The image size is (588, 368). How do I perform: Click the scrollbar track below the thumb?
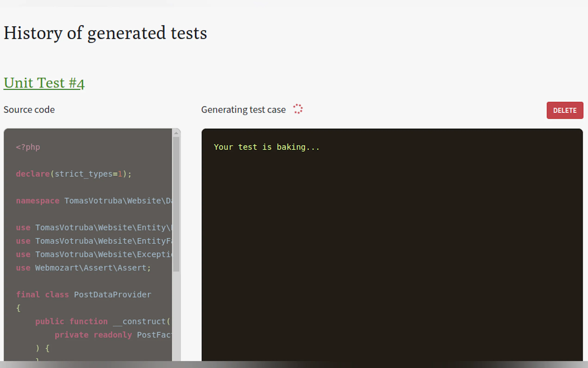pyautogui.click(x=176, y=316)
